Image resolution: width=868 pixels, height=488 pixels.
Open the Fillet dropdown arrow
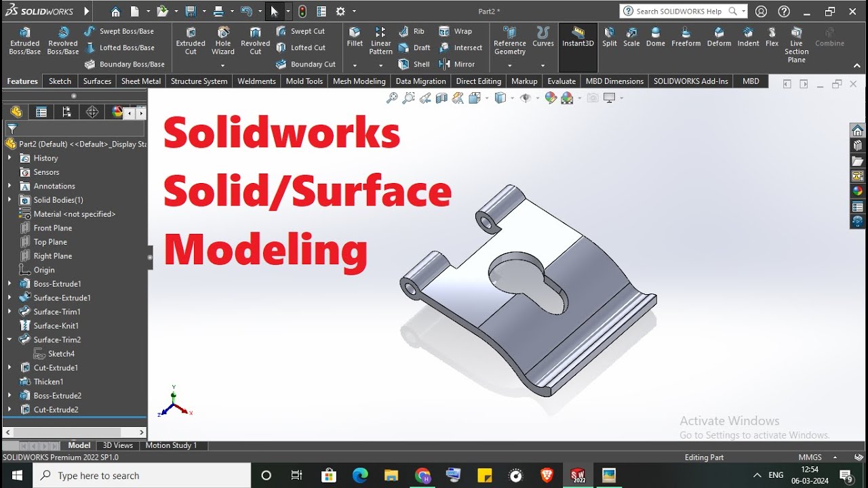pyautogui.click(x=355, y=66)
